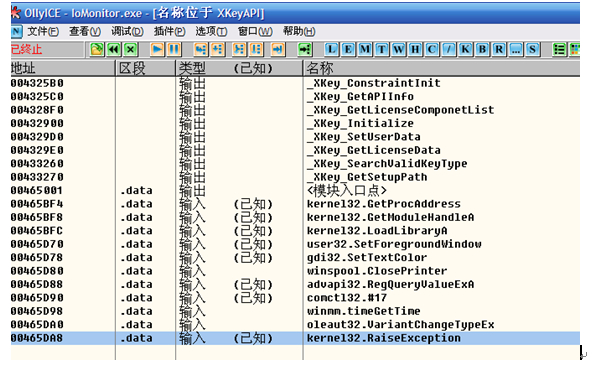Click the Trace over toolbar icon
The image size is (600, 367).
[x=256, y=49]
